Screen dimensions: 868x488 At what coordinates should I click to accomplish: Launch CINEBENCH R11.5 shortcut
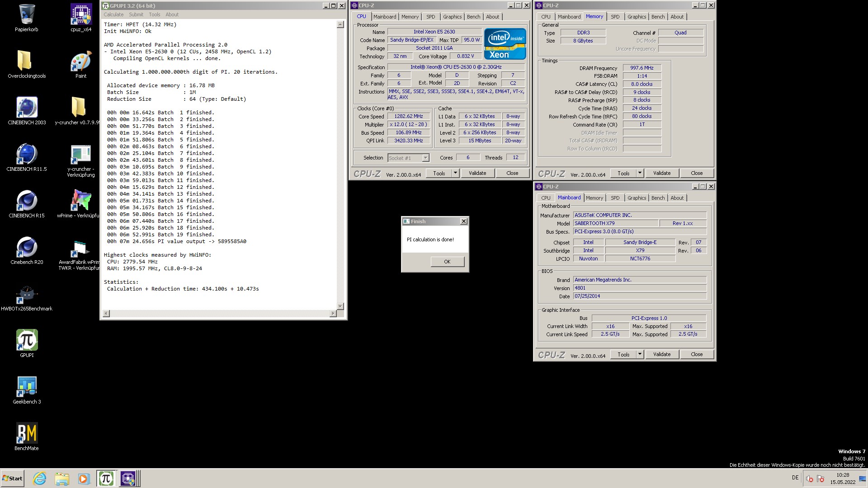tap(27, 157)
